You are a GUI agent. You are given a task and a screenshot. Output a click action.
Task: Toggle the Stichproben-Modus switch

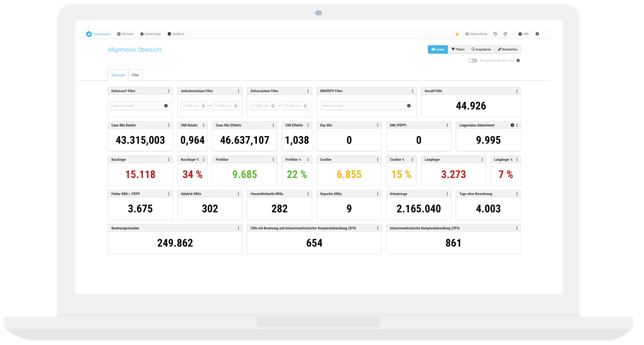tap(473, 61)
